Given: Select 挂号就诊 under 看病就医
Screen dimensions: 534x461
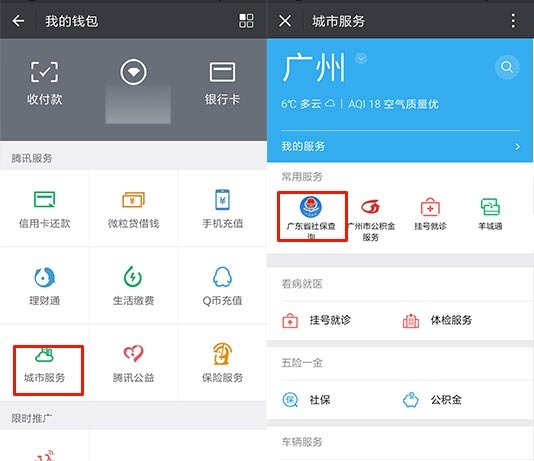Looking at the screenshot, I should pos(316,320).
